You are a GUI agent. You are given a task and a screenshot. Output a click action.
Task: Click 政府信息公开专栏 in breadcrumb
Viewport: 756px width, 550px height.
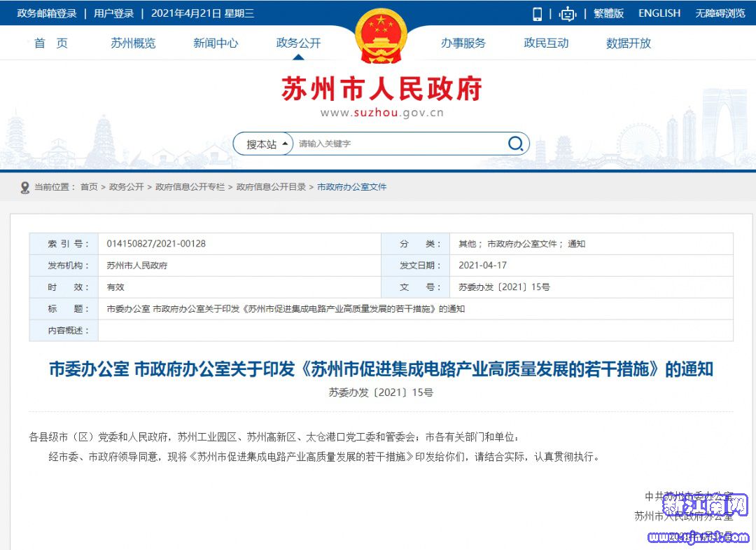[190, 187]
